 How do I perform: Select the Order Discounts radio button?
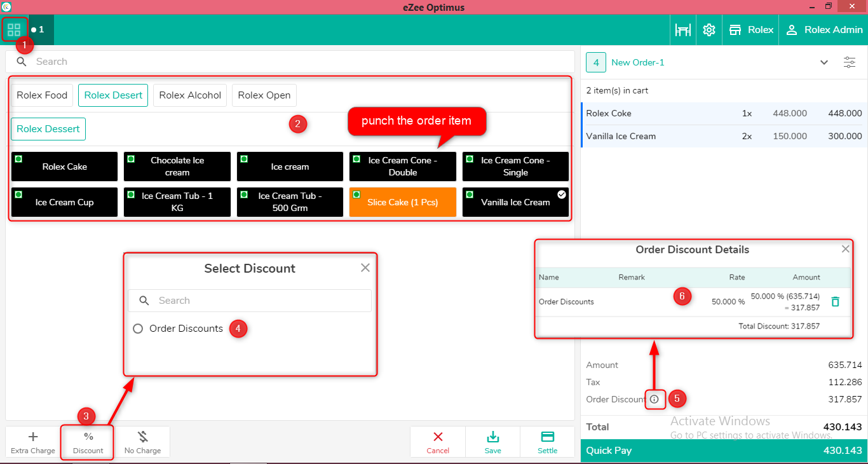(138, 329)
